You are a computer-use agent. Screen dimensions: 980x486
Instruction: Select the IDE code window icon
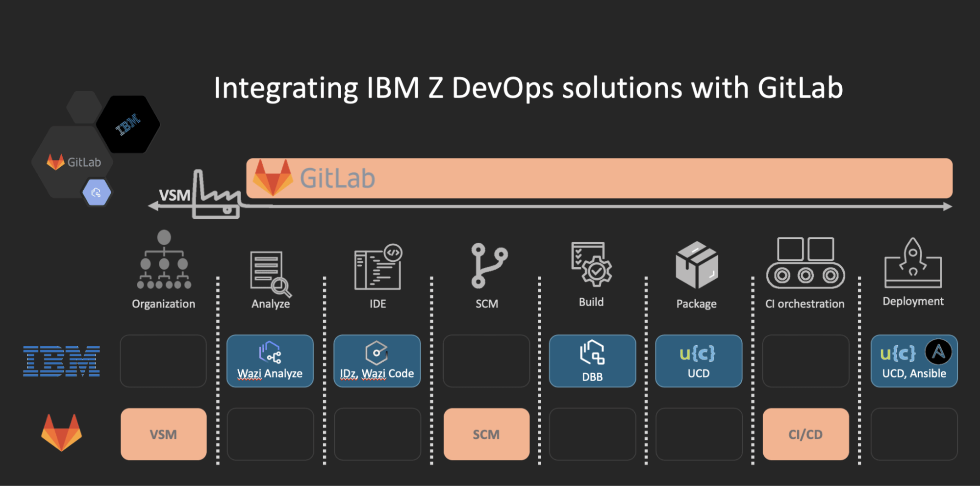coord(378,267)
